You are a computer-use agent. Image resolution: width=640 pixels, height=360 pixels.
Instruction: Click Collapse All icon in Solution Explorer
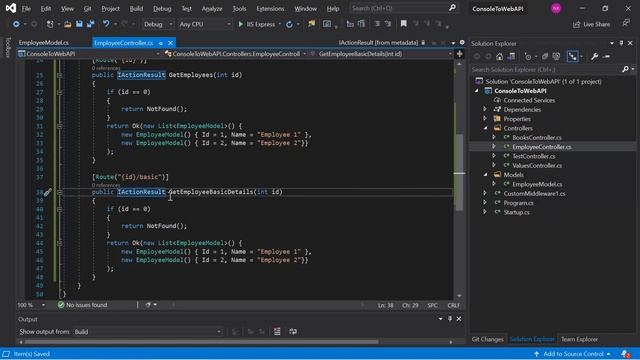[x=545, y=56]
